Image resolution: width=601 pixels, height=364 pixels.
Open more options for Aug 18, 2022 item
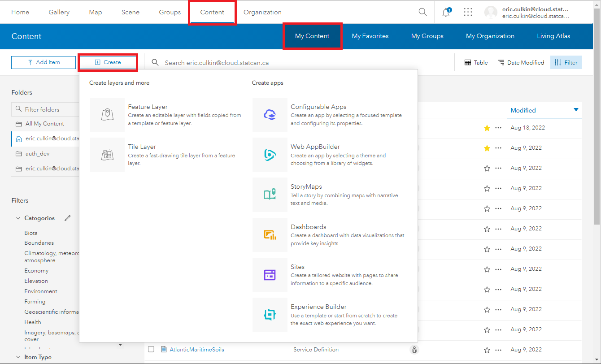(x=498, y=128)
